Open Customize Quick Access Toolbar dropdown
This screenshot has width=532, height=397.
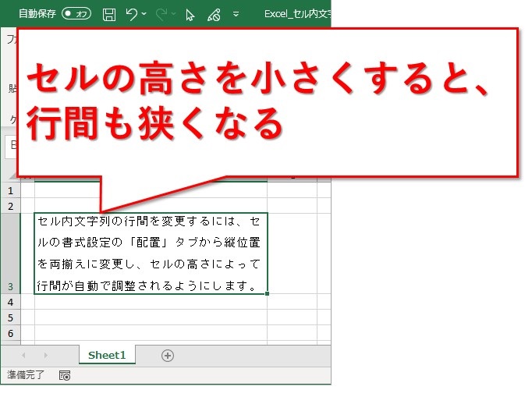[x=236, y=14]
